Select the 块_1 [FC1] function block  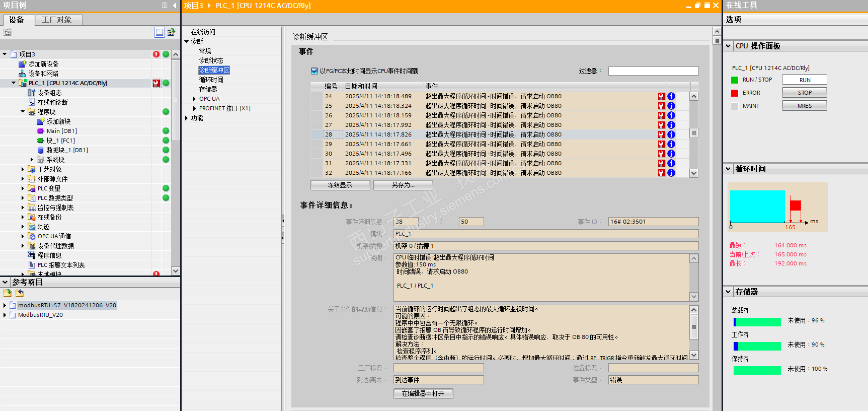(x=60, y=141)
